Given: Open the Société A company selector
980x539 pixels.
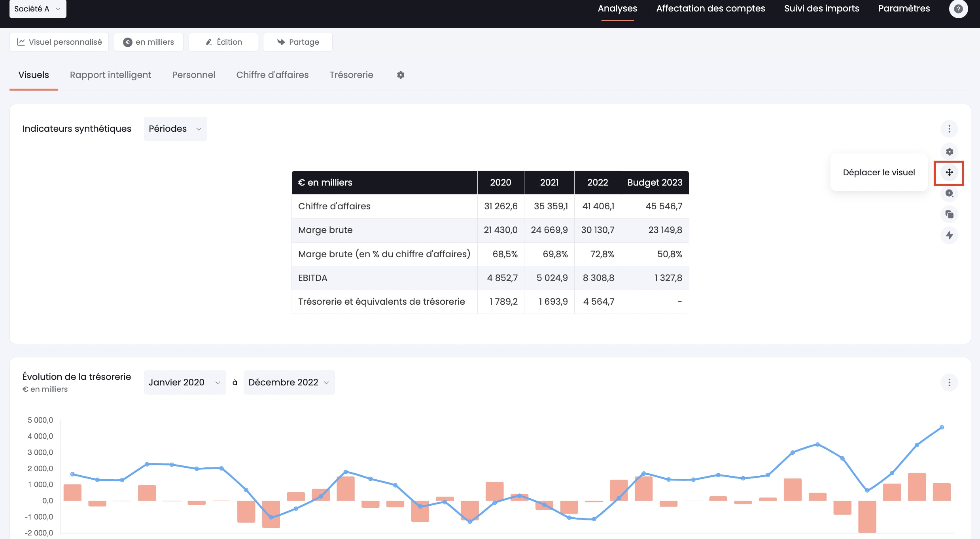Looking at the screenshot, I should click(38, 9).
